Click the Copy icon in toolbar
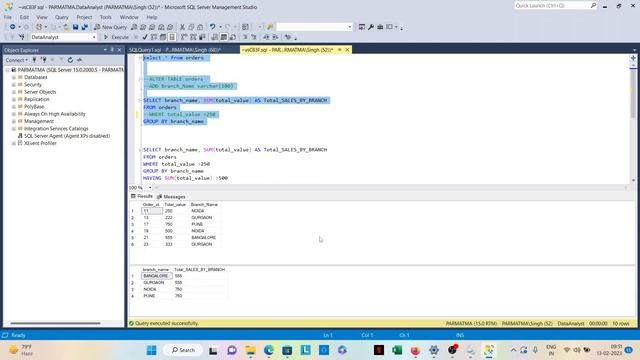 coord(191,27)
